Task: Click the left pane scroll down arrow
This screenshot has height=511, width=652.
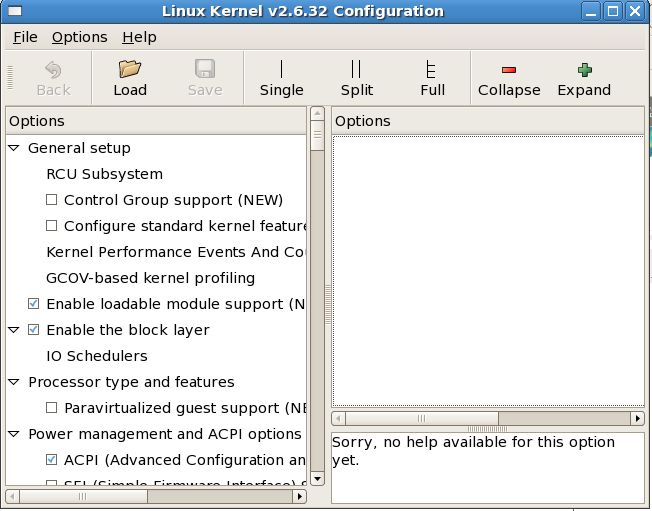Action: click(317, 479)
